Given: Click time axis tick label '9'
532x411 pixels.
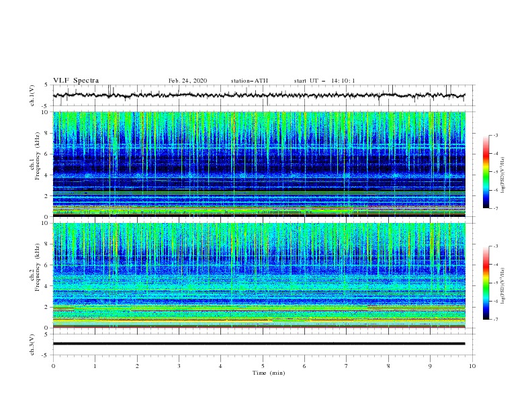Looking at the screenshot, I should click(430, 366).
